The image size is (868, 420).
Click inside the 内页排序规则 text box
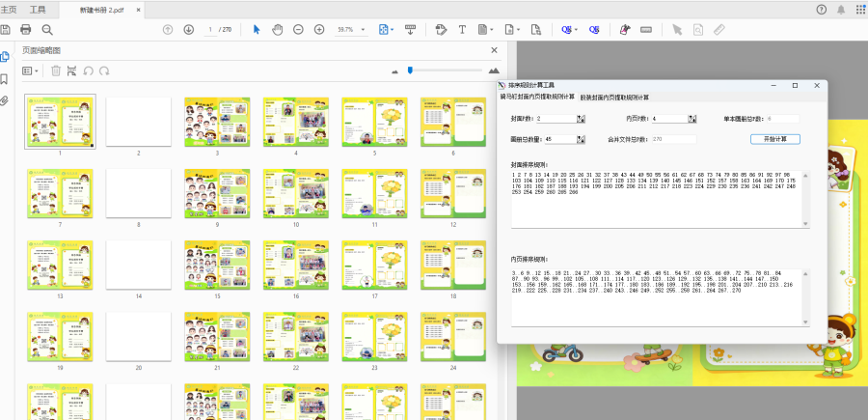click(x=656, y=297)
